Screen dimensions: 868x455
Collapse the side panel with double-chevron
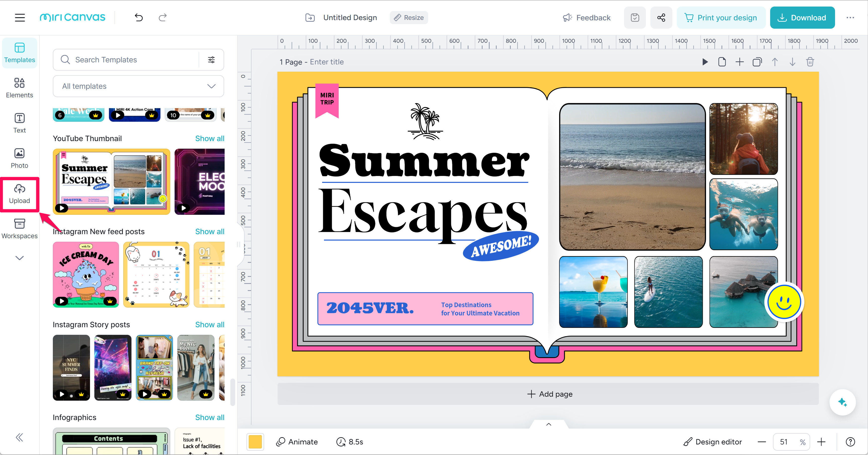(x=20, y=437)
